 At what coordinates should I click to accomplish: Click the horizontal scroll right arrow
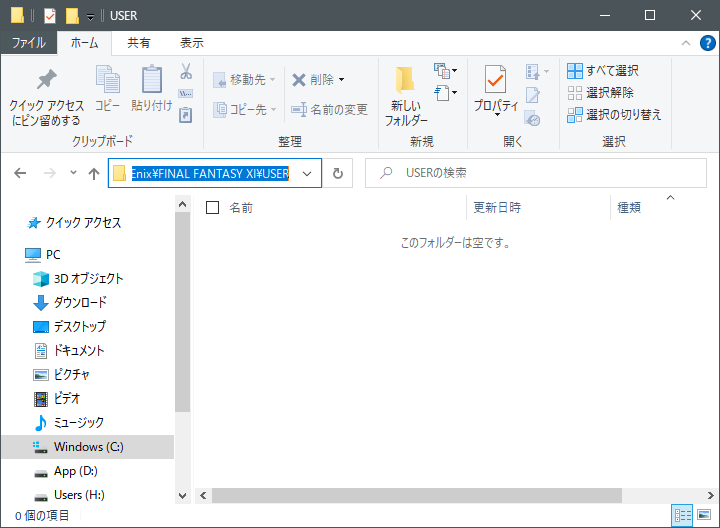tap(710, 496)
